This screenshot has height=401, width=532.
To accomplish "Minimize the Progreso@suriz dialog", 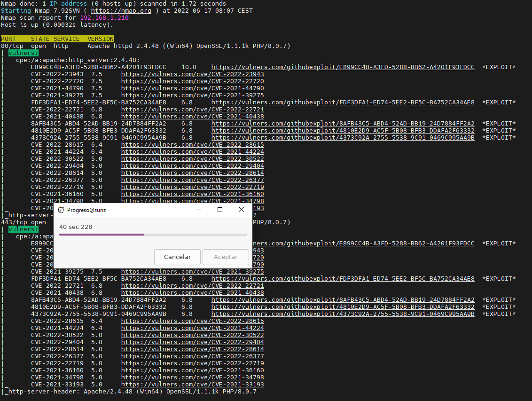I will click(199, 210).
